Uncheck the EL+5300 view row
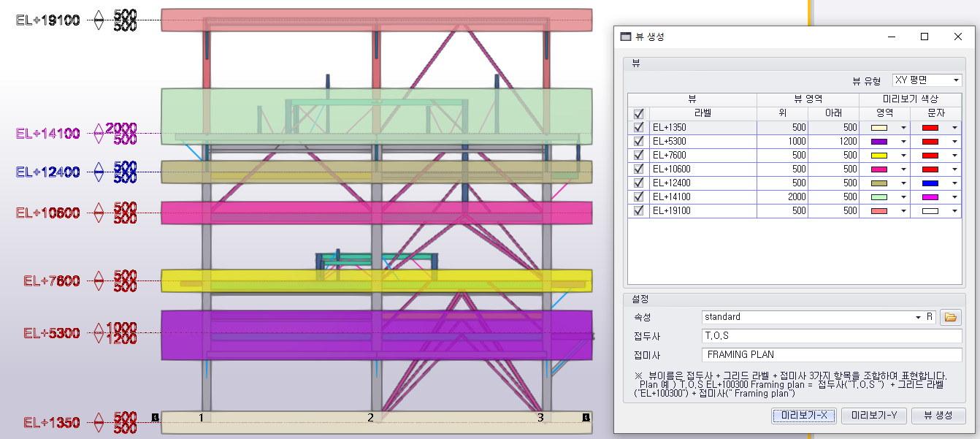 coord(639,141)
